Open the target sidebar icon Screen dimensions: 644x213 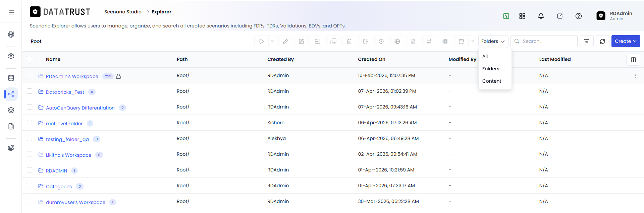pyautogui.click(x=11, y=34)
